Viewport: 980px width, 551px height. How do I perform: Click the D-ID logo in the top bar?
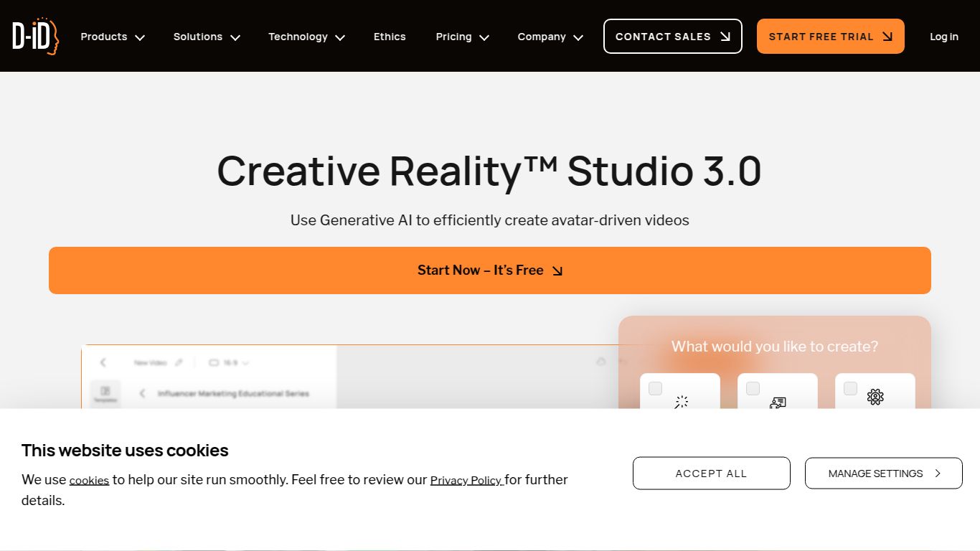pos(34,36)
